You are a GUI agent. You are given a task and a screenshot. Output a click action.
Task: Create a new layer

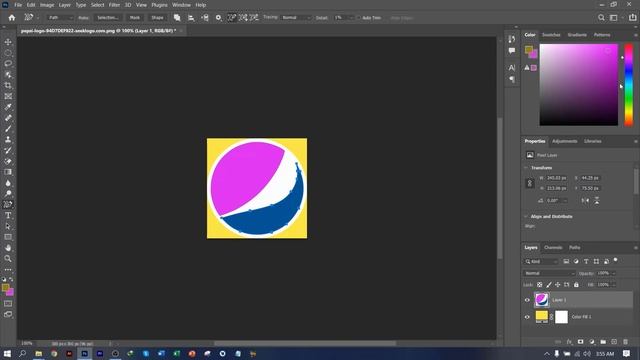click(614, 342)
